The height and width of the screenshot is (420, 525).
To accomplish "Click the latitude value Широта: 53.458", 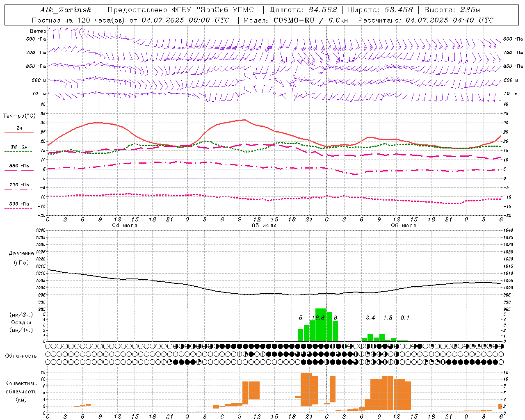I will [380, 10].
